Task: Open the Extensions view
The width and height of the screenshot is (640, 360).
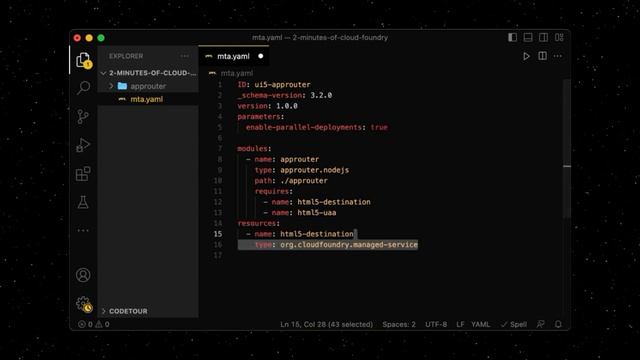Action: [83, 174]
